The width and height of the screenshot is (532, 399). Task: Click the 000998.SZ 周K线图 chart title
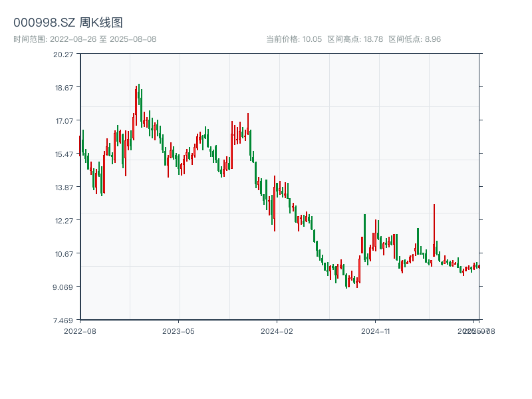point(68,23)
